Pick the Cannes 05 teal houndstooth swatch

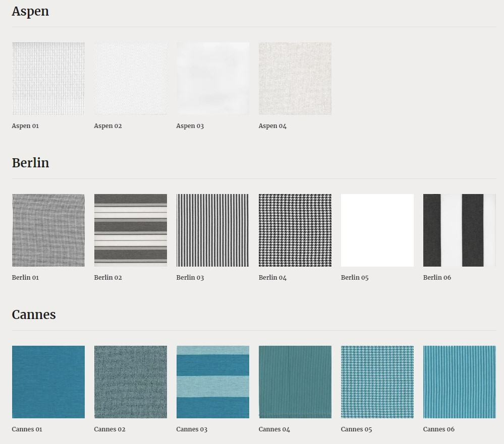pos(377,382)
